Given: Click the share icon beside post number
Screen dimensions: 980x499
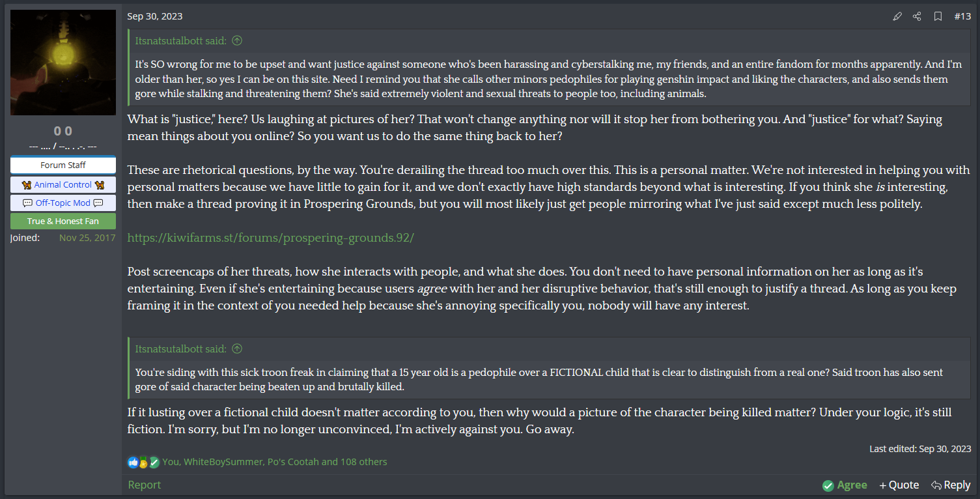Looking at the screenshot, I should click(917, 16).
